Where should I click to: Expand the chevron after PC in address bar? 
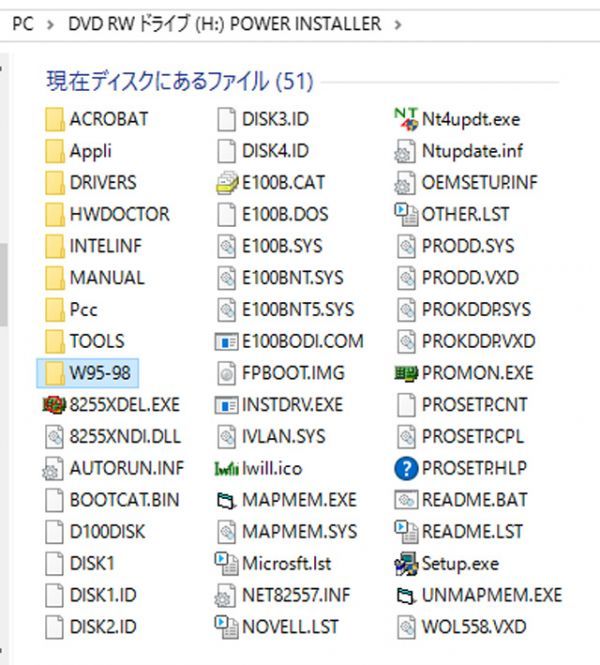tap(50, 25)
